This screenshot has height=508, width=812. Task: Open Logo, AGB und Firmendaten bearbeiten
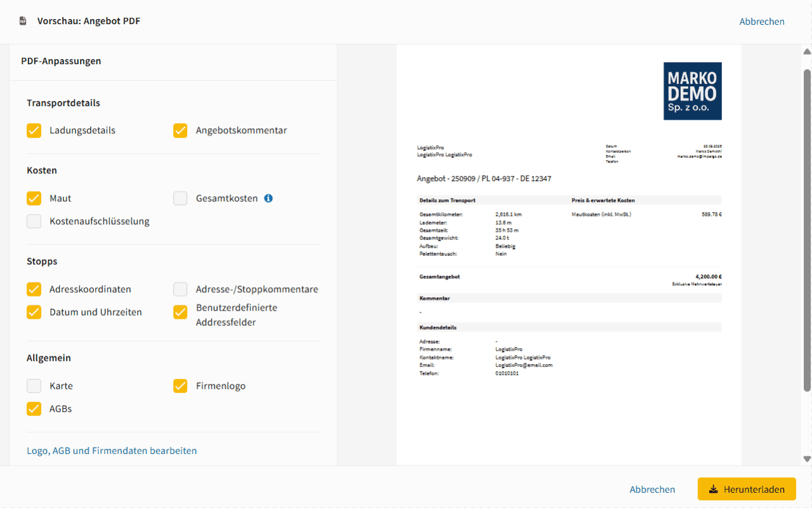[x=112, y=450]
